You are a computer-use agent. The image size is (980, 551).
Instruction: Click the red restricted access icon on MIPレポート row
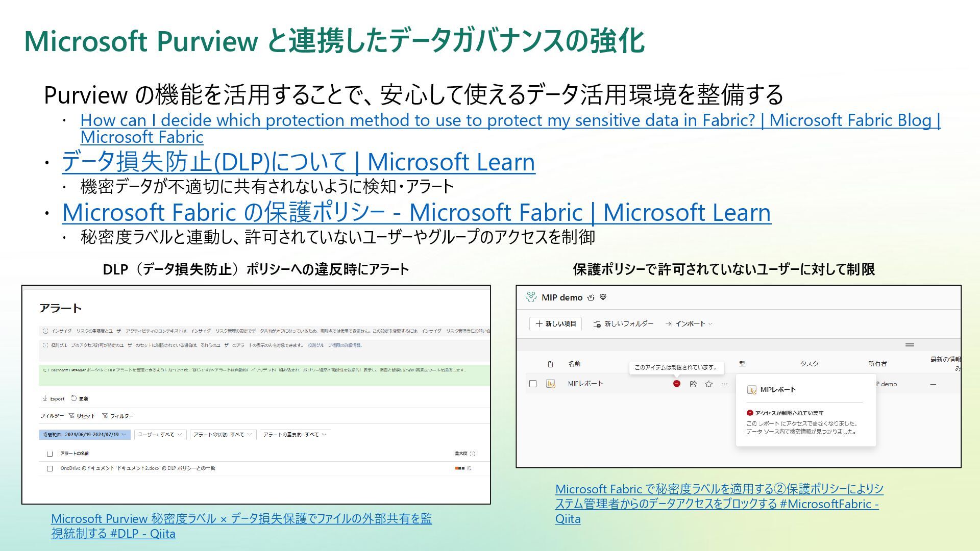tap(676, 384)
